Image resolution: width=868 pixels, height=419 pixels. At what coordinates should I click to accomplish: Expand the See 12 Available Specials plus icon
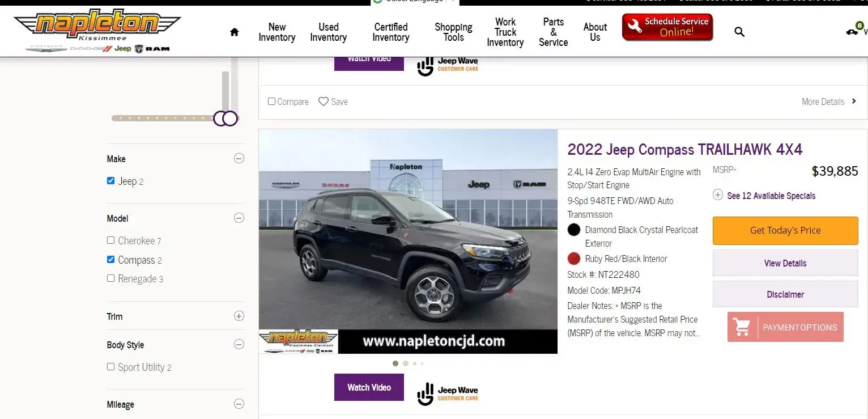[x=718, y=195]
